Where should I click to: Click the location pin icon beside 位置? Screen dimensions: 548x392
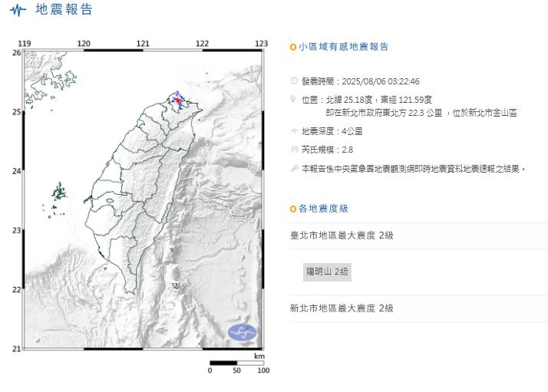[x=294, y=99]
